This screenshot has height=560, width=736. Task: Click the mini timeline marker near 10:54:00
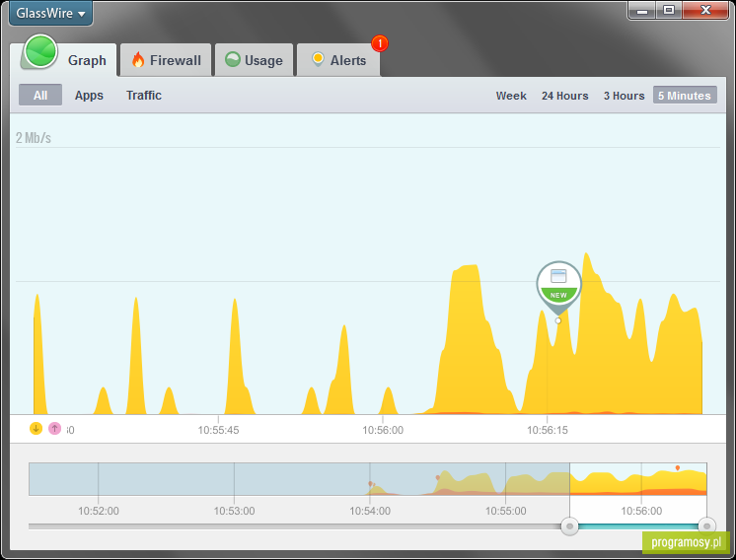[x=371, y=484]
